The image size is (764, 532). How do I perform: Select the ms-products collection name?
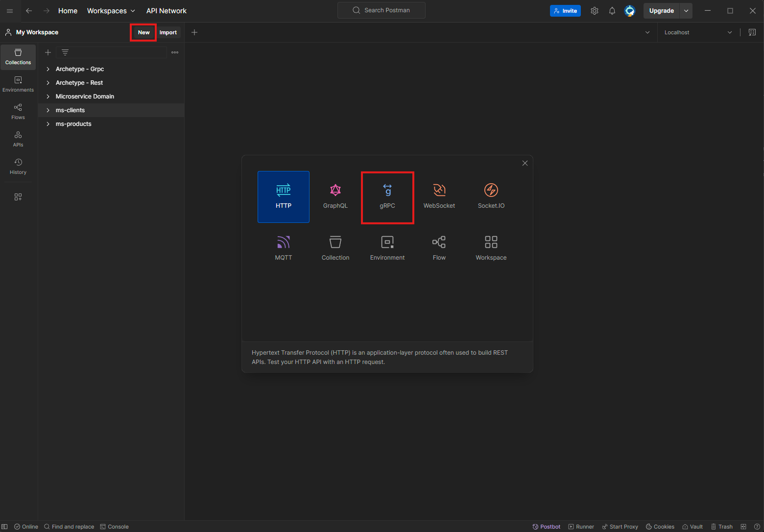tap(73, 124)
